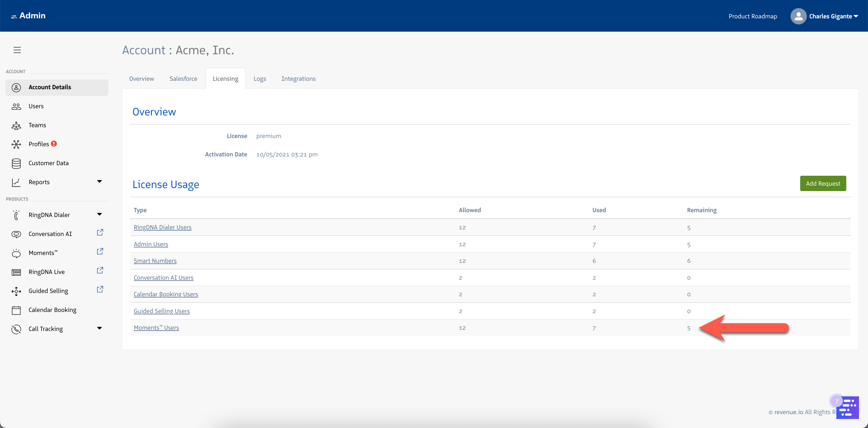Click the Admin logo in header
This screenshot has width=868, height=428.
(28, 15)
